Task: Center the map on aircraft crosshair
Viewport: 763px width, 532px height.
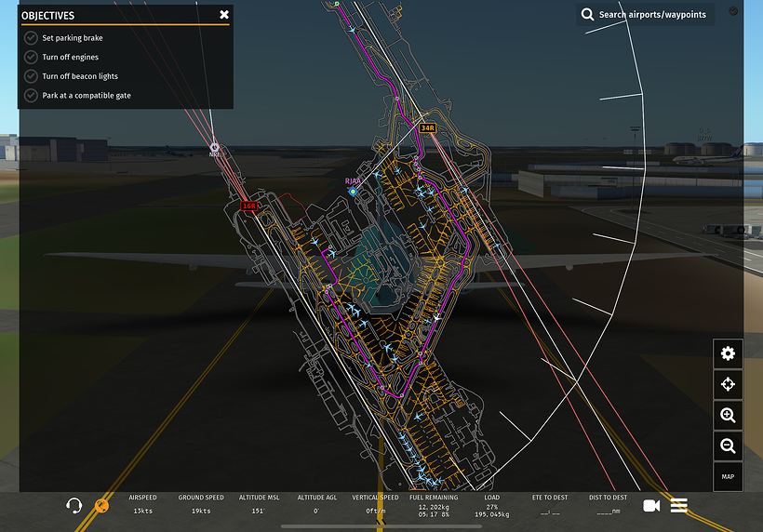Action: click(x=728, y=384)
